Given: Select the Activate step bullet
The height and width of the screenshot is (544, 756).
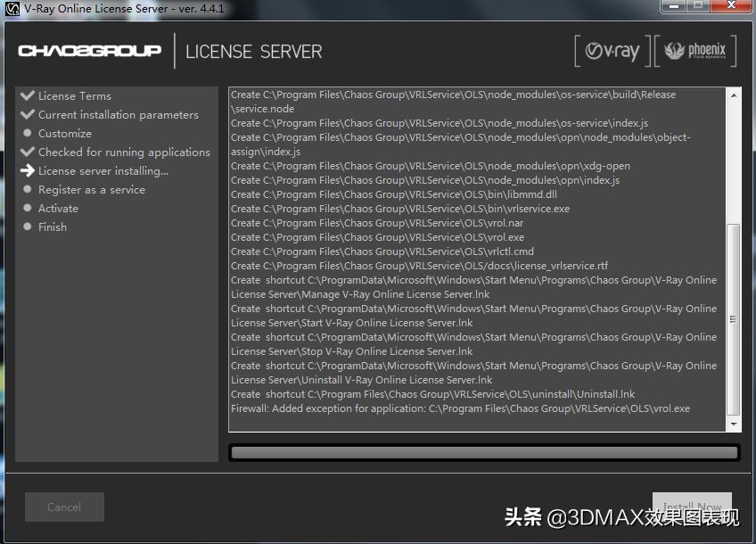Looking at the screenshot, I should coord(27,208).
